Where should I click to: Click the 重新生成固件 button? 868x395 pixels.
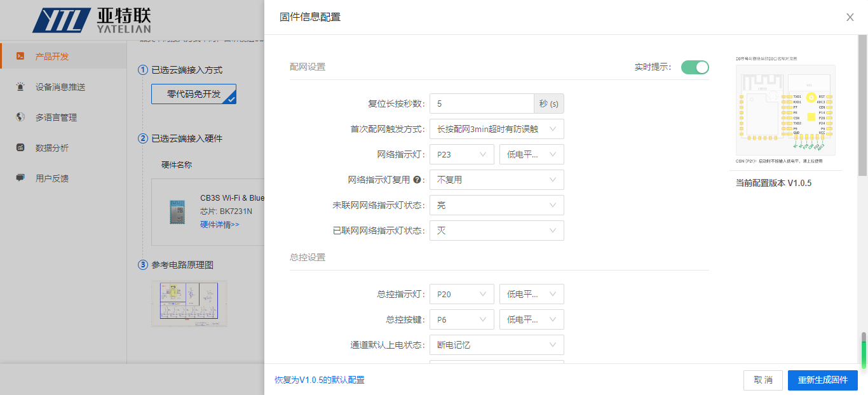822,380
